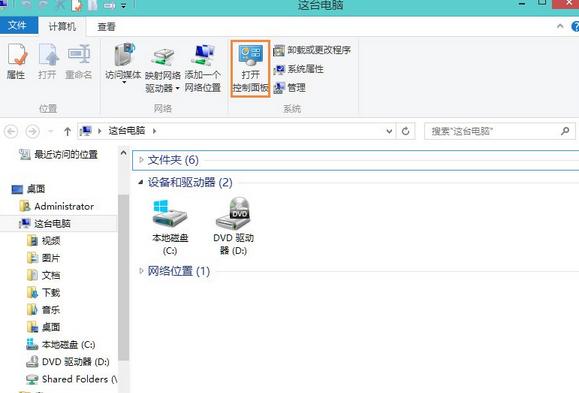Screen dimensions: 579x393
Task: Switch to Computer (计算机) ribbon tab
Action: [62, 27]
